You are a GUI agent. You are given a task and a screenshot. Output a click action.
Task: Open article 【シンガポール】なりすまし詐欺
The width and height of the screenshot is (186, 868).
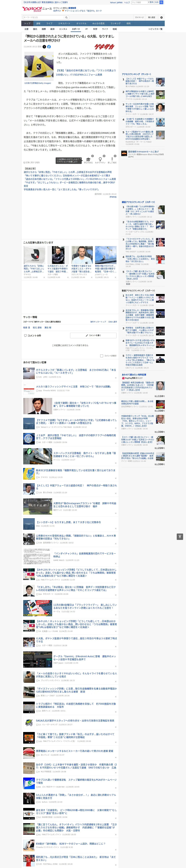pos(69,522)
